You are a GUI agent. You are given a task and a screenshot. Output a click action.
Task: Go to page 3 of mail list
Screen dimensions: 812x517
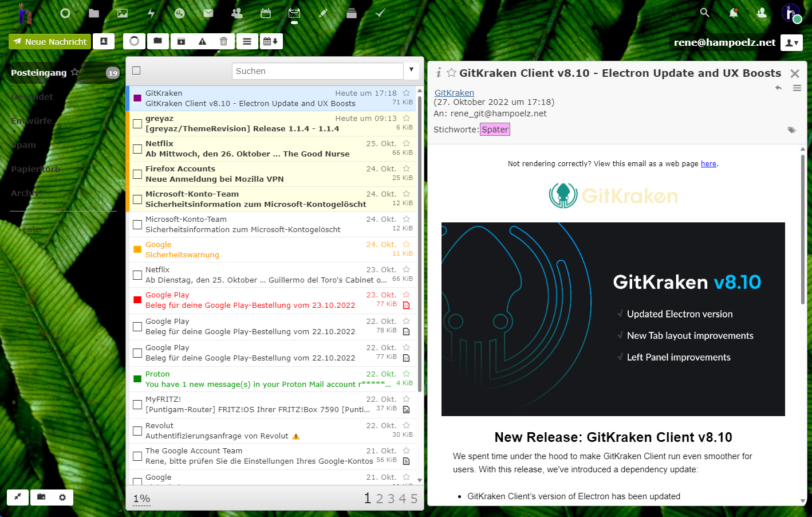[391, 499]
